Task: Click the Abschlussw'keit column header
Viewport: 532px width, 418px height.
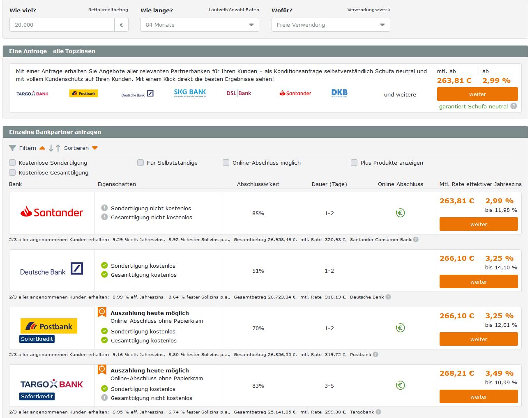Action: [x=258, y=184]
